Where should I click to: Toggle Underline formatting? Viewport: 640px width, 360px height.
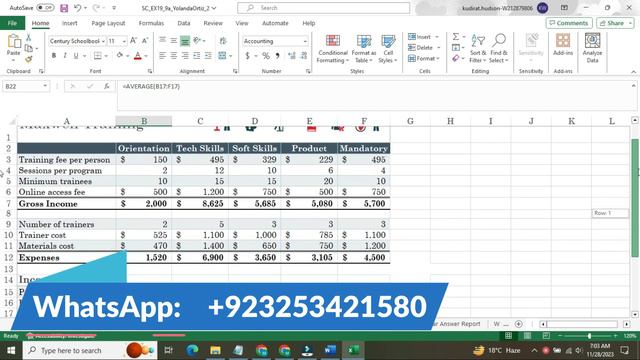coord(76,56)
